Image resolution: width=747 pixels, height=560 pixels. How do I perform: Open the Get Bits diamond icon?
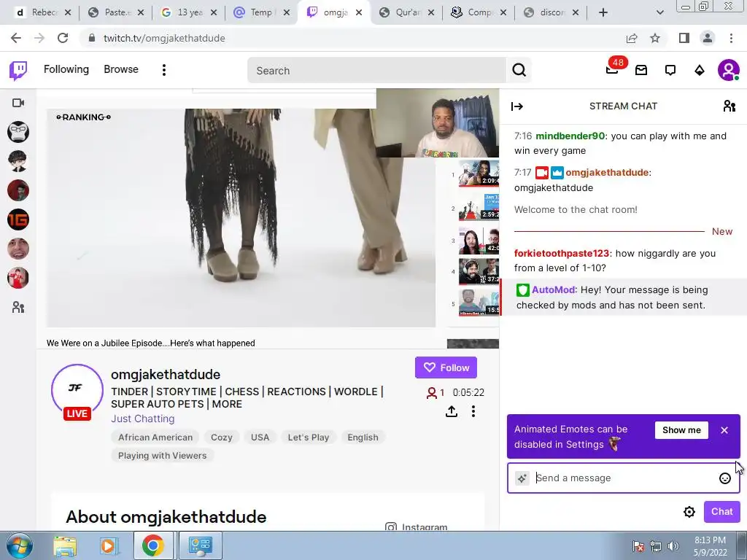700,71
